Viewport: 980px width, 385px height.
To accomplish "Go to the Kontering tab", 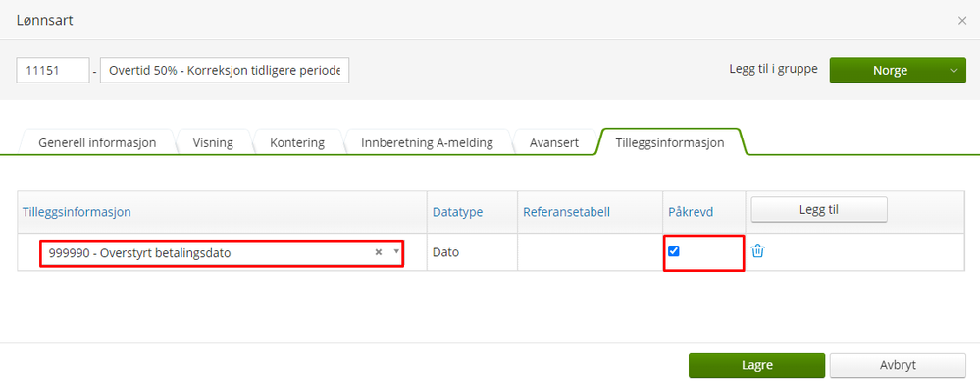I will click(x=297, y=142).
